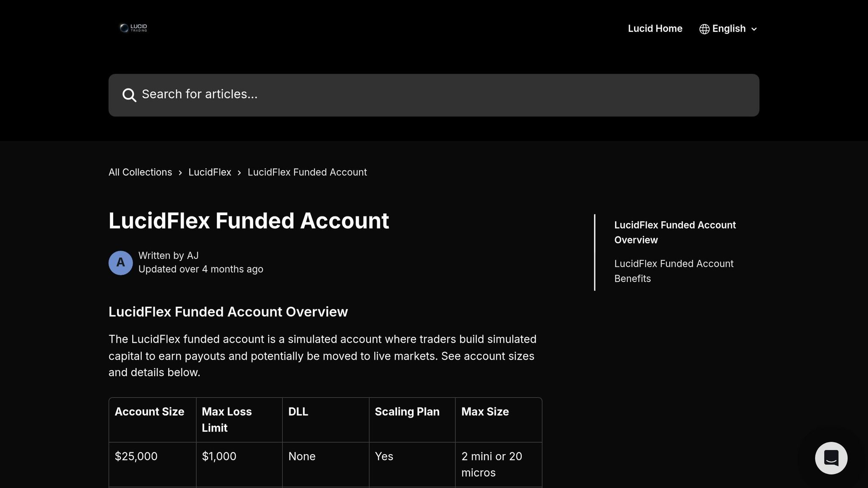Click the Scaling Plan column header
Viewport: 868px width, 488px height.
(x=407, y=412)
